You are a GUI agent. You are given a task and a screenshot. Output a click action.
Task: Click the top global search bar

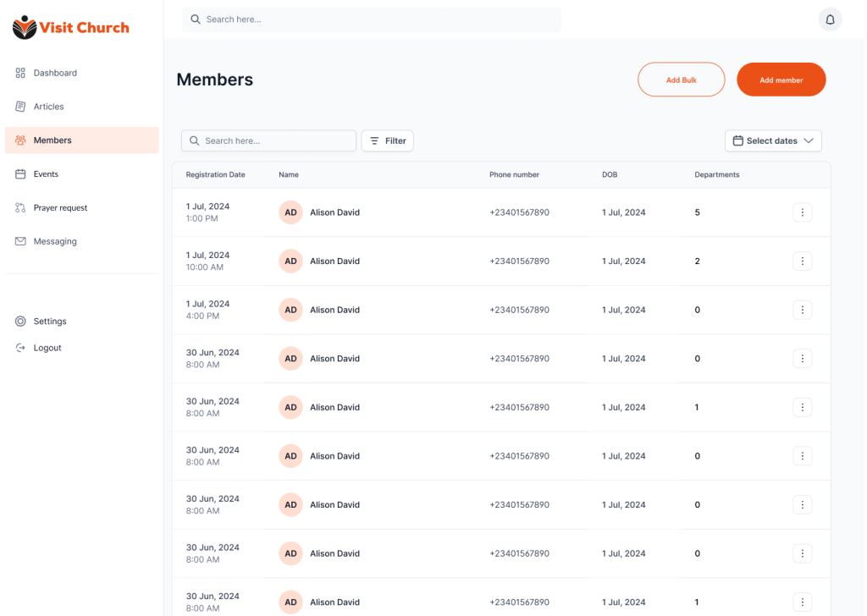pos(372,19)
